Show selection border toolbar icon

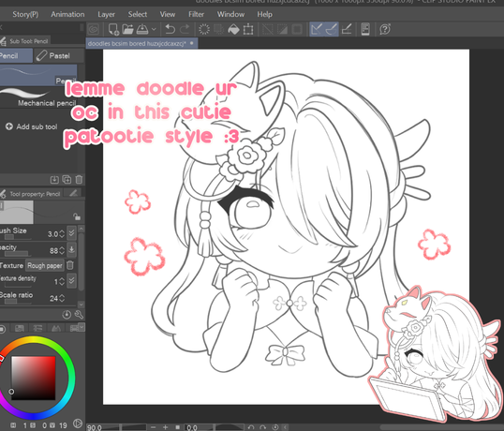tap(297, 30)
